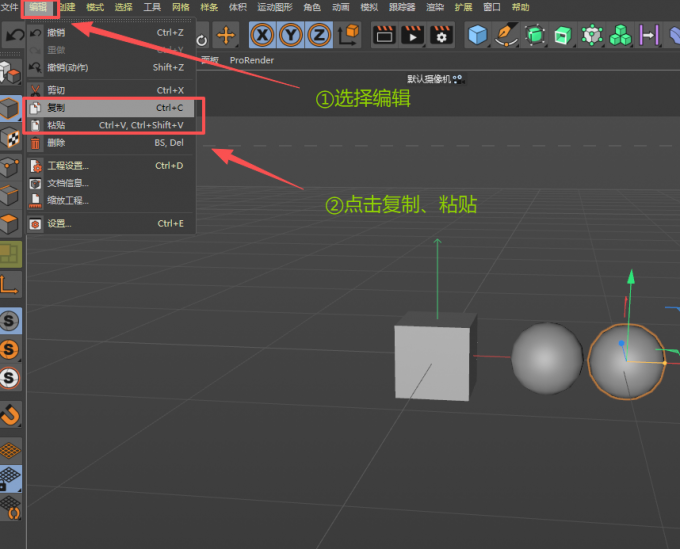Open the Simulate (模拟) menu

(371, 7)
